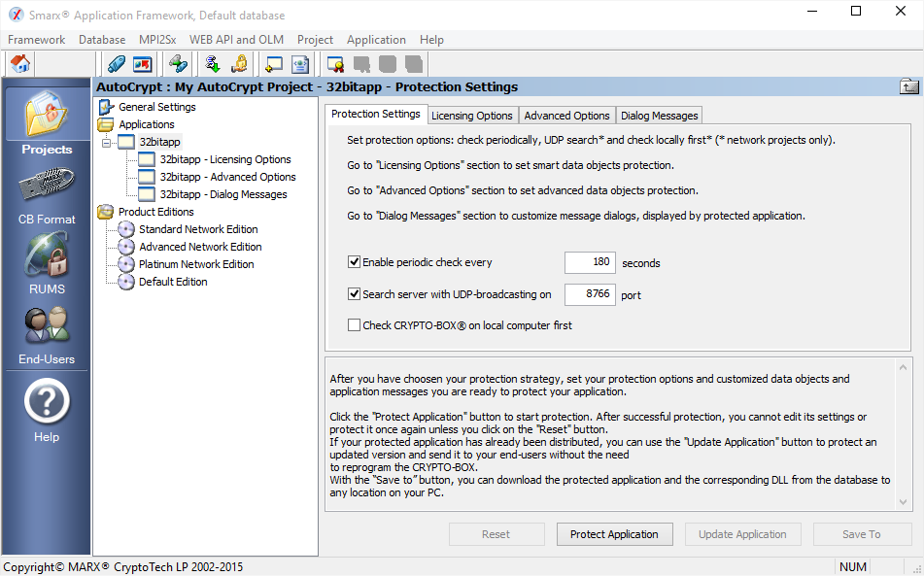Uncheck Search server with UDP-broadcasting
The height and width of the screenshot is (576, 924).
[355, 294]
